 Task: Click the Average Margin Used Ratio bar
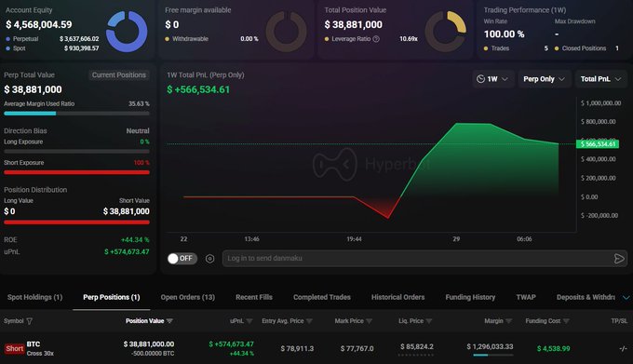pyautogui.click(x=76, y=114)
